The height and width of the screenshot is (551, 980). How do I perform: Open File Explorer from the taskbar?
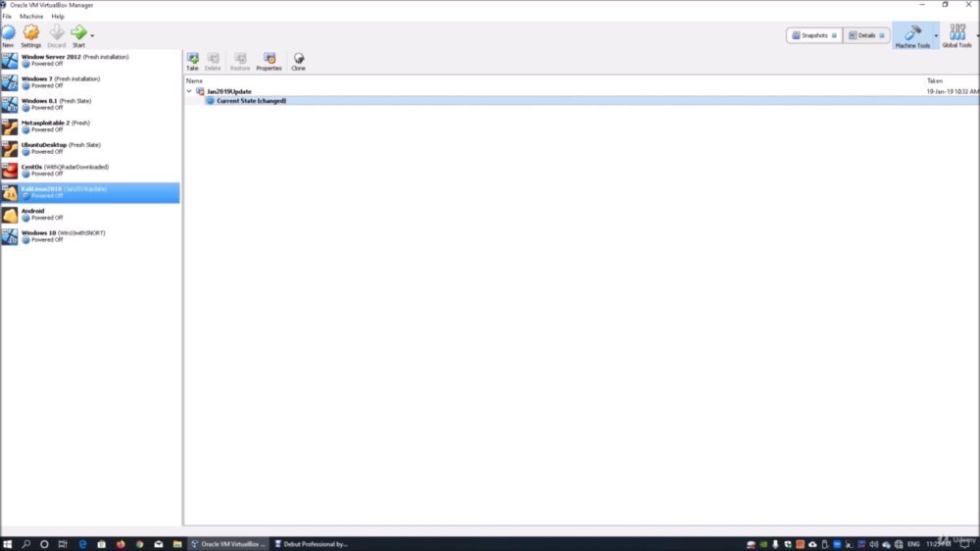tap(177, 544)
